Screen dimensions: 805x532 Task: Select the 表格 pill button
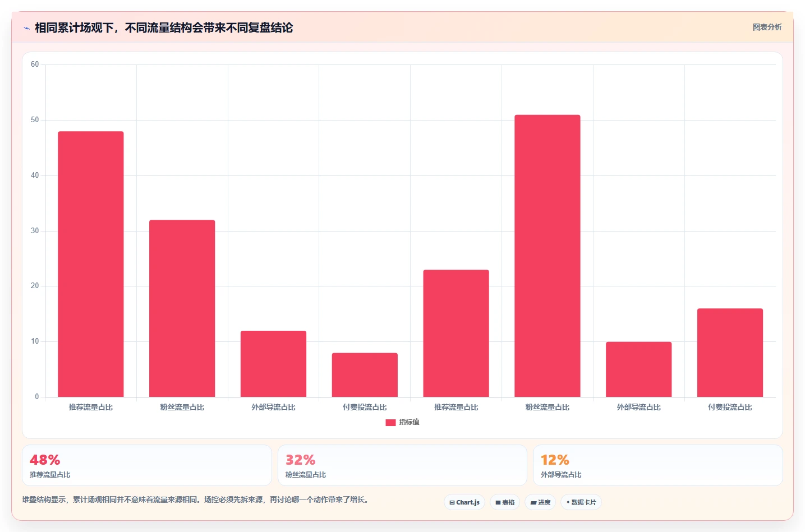pos(505,502)
